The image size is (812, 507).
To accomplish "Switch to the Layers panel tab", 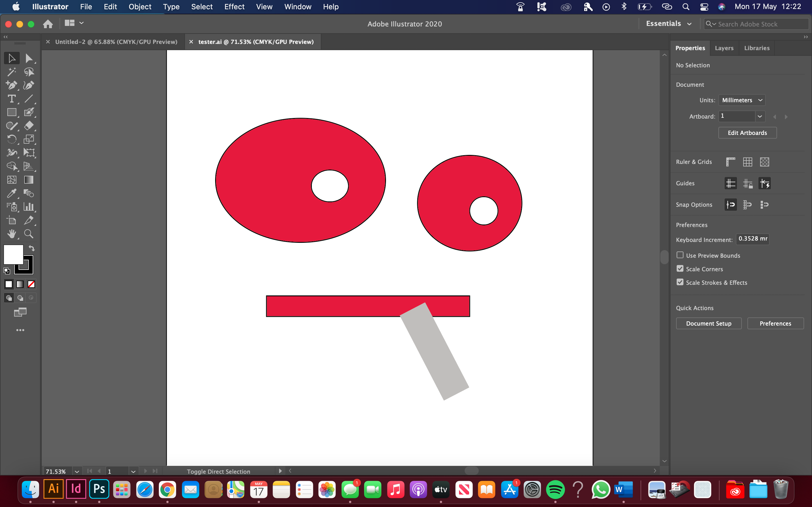I will 724,48.
